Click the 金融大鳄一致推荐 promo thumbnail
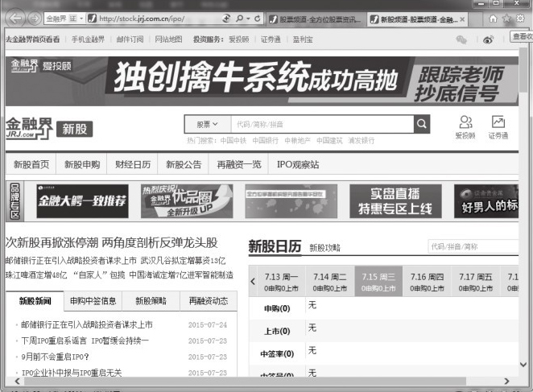533x392 pixels. point(83,201)
